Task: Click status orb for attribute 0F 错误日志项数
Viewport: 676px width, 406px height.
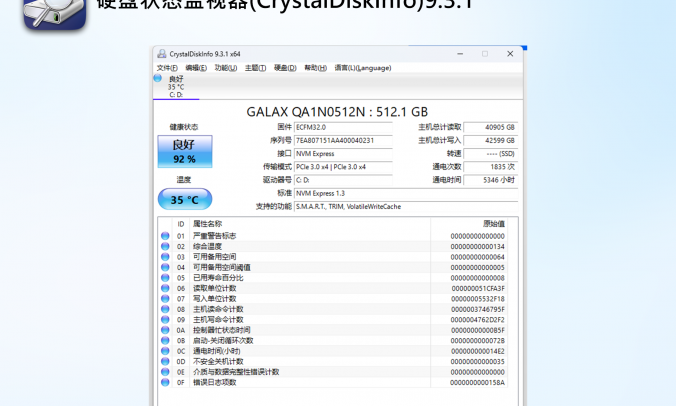Action: 165,382
